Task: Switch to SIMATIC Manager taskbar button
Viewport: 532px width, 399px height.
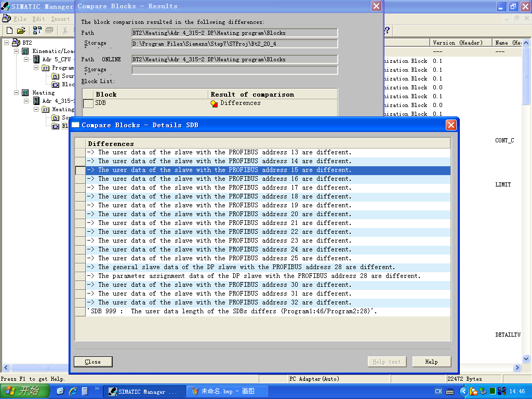Action: pos(143,392)
